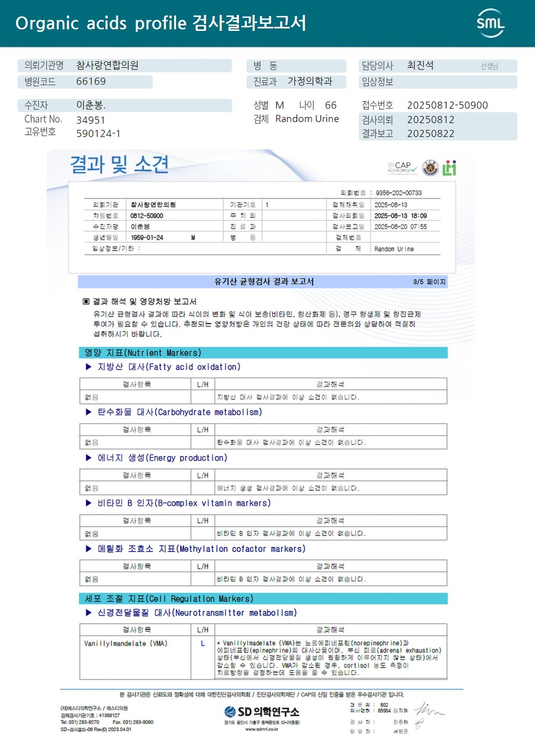
Task: Click the SML logo in the header
Action: [490, 23]
